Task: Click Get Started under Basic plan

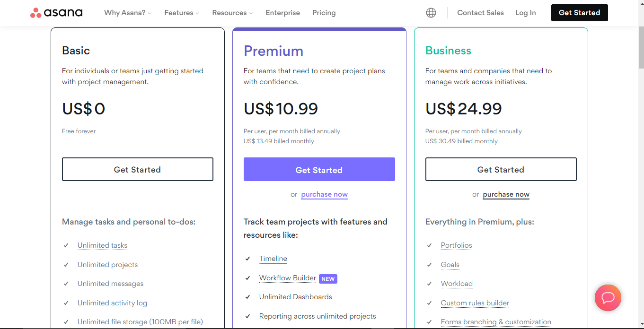Action: click(x=138, y=169)
